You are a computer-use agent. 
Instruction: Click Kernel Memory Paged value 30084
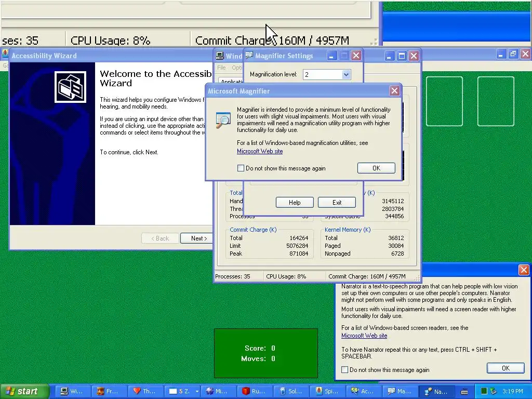(x=396, y=246)
